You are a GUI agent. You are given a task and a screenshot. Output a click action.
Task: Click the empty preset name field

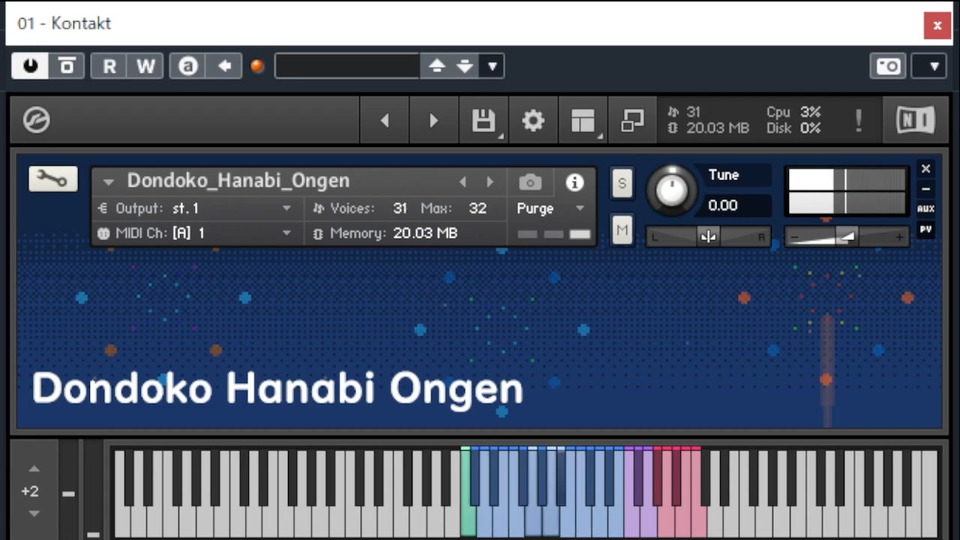(x=347, y=66)
